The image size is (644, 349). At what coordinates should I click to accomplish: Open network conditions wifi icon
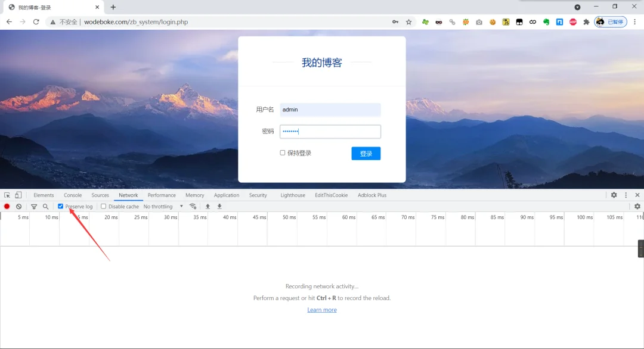[193, 206]
